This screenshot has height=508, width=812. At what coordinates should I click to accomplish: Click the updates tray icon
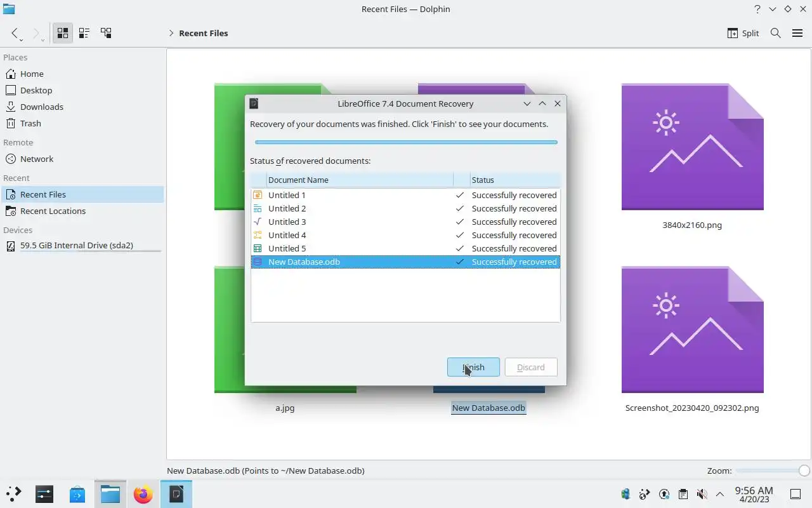pos(664,494)
